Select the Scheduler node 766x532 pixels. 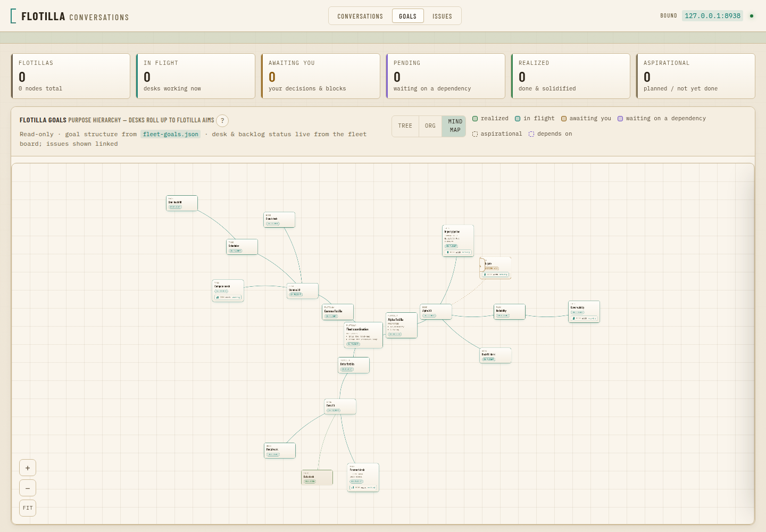(242, 247)
